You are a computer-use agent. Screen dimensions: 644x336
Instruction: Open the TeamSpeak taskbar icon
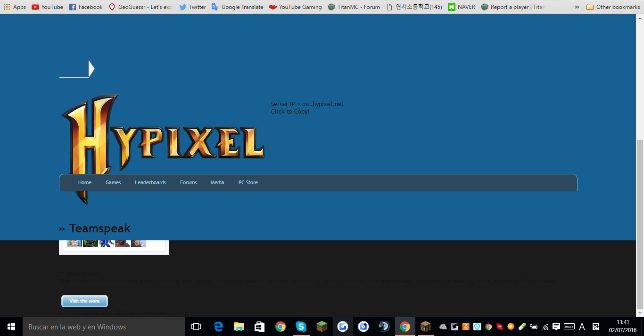pos(384,327)
